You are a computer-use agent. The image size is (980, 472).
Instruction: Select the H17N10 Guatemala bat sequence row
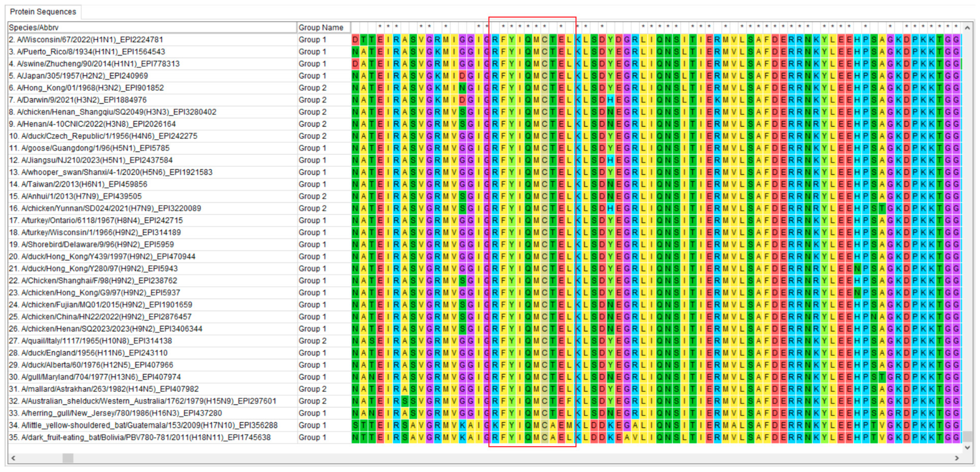tap(143, 425)
